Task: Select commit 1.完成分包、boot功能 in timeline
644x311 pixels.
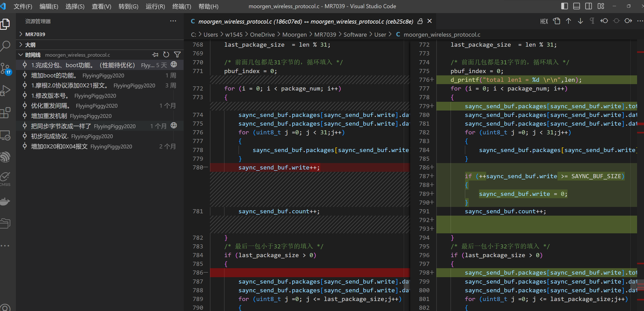Action: pos(100,65)
